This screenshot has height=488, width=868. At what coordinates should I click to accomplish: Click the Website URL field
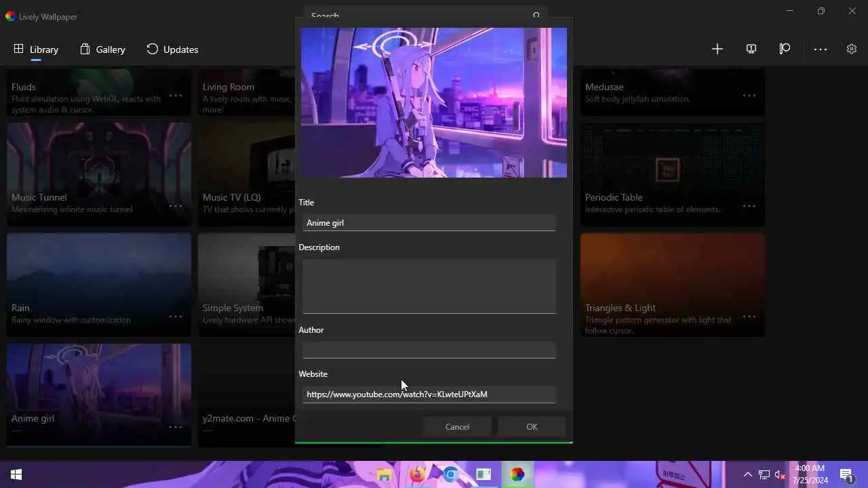pos(429,394)
